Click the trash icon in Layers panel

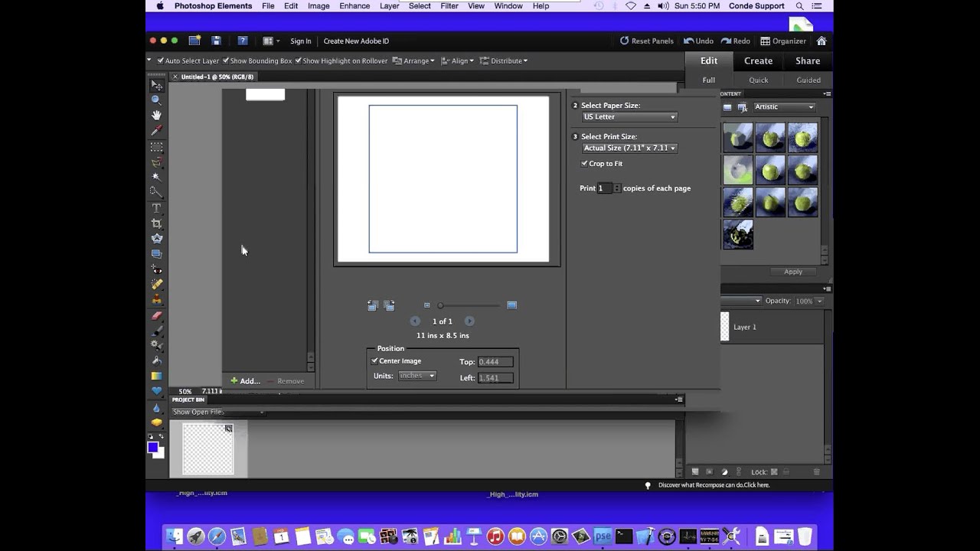click(816, 472)
